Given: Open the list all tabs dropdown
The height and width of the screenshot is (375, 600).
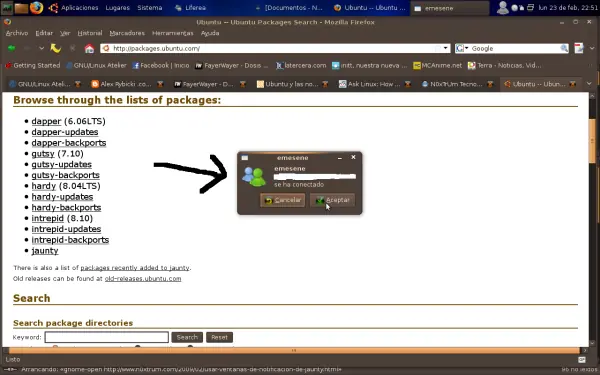Looking at the screenshot, I should click(x=589, y=84).
